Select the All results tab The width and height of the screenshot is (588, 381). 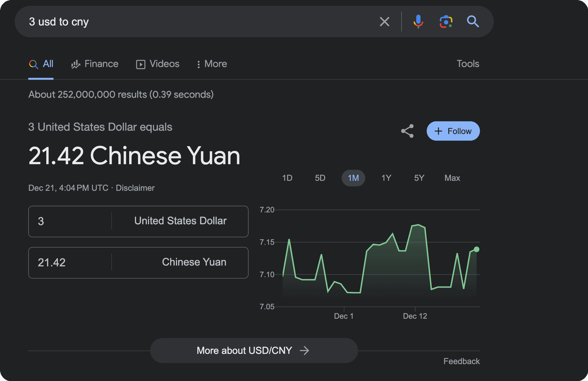(41, 64)
